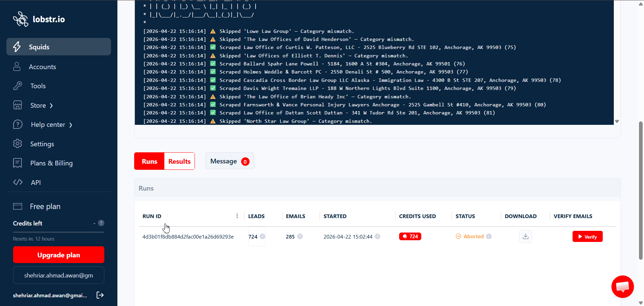Image resolution: width=644 pixels, height=306 pixels.
Task: Click the log line for Ballard Spahr Lane Powell
Action: click(x=304, y=64)
